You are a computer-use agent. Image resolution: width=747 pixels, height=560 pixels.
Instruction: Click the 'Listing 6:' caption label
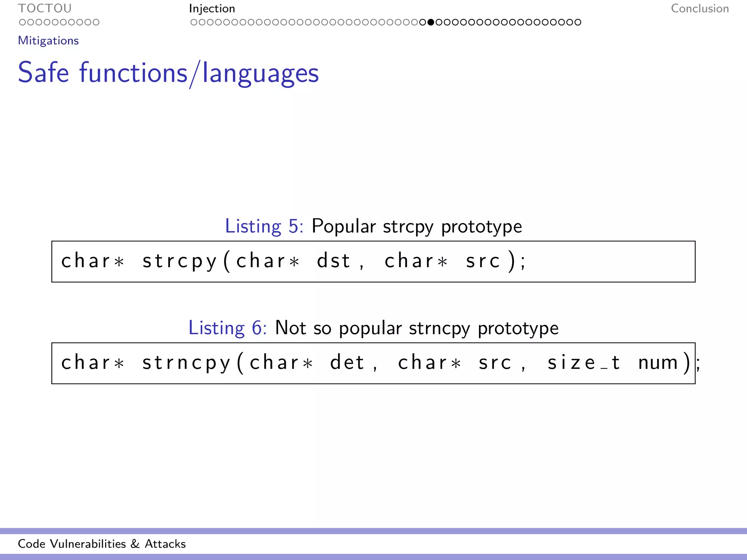click(228, 328)
